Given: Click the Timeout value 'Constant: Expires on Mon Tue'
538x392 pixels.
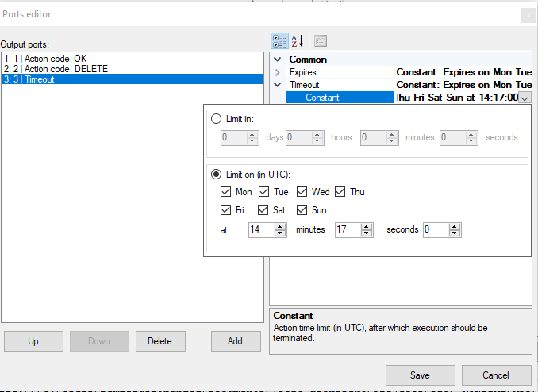Looking at the screenshot, I should (x=463, y=85).
